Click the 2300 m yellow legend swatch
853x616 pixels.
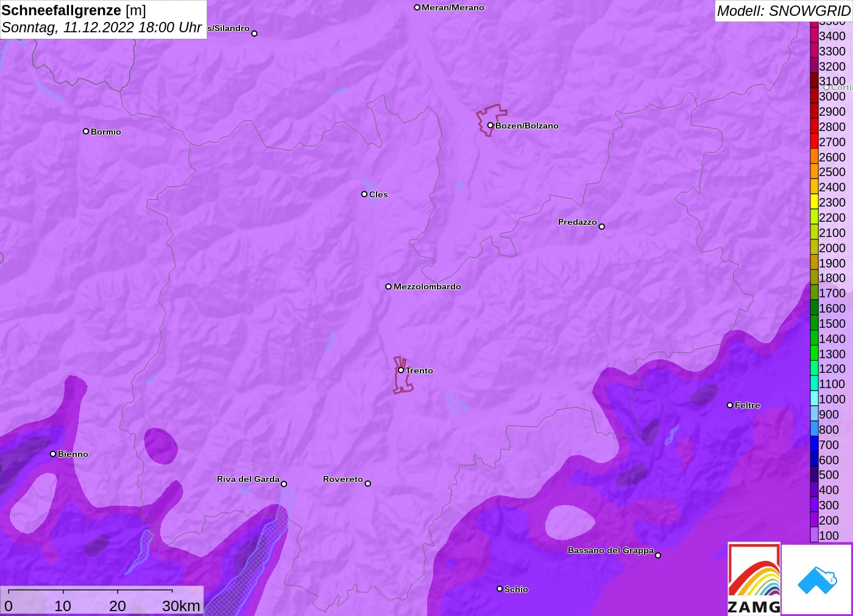[814, 202]
